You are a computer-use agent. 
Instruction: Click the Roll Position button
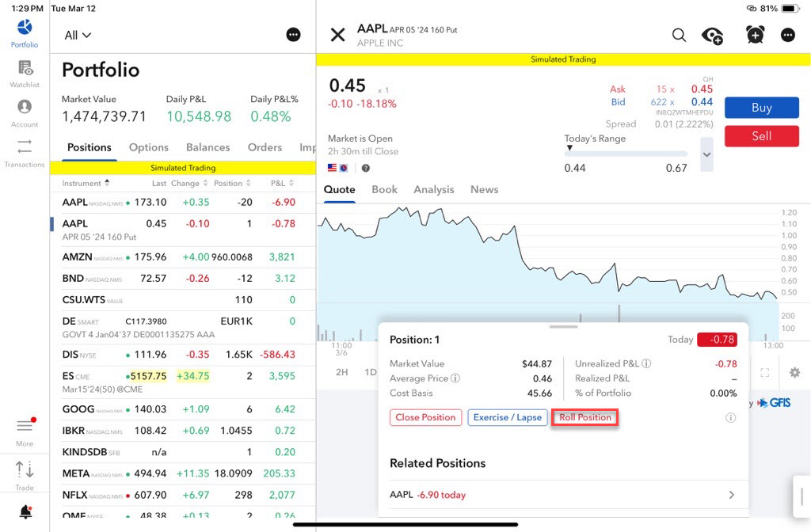coord(585,417)
